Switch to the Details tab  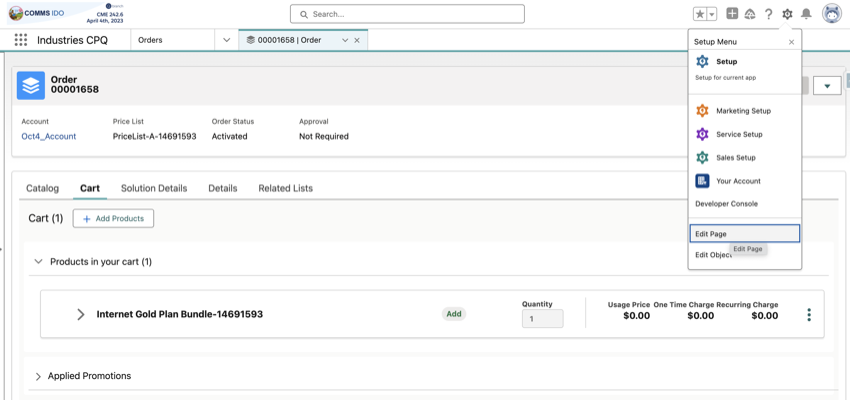click(x=223, y=188)
